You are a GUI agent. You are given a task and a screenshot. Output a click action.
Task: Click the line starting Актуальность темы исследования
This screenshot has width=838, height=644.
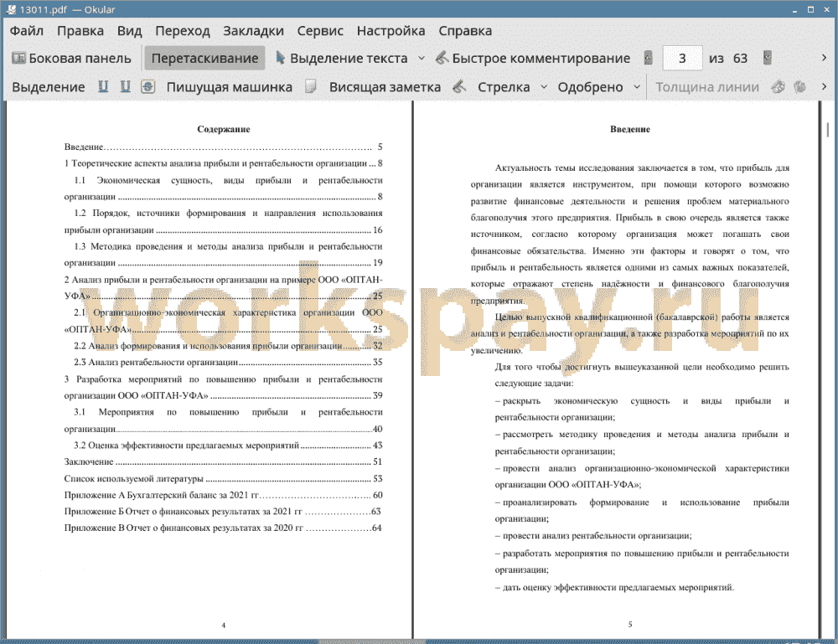coord(642,167)
